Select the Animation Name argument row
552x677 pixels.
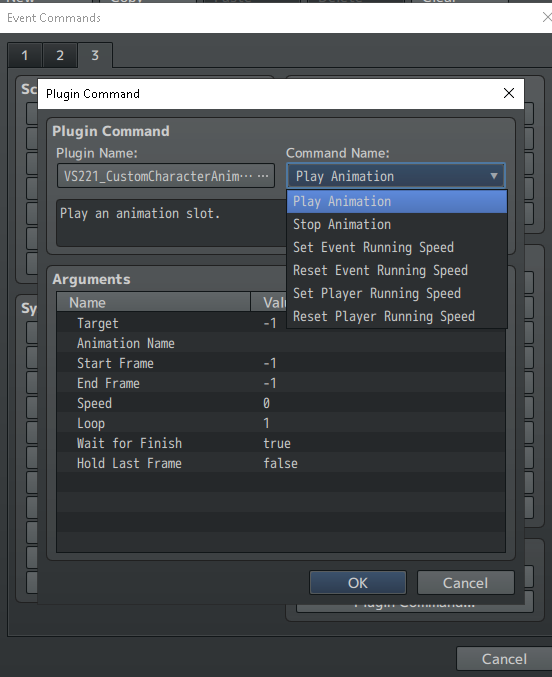click(281, 343)
